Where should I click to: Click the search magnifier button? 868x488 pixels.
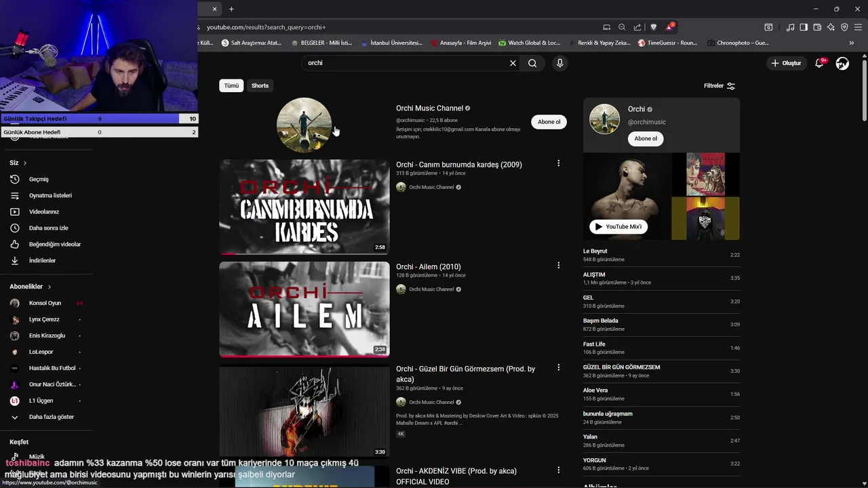[532, 63]
